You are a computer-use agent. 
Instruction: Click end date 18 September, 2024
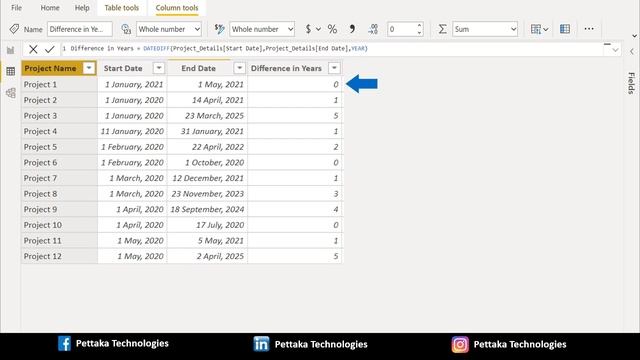207,209
